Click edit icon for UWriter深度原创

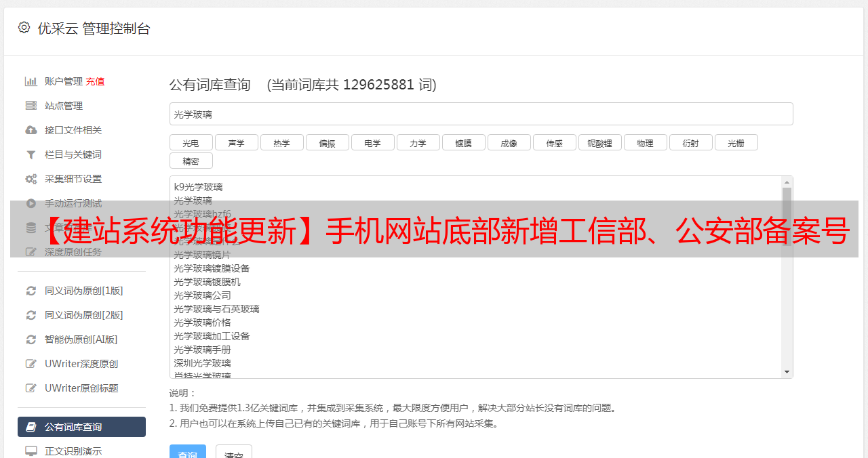coord(31,364)
